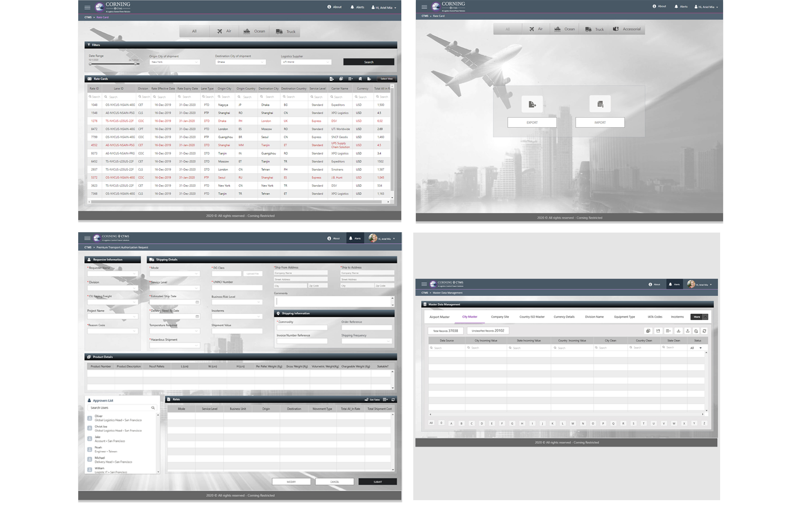
Task: Open Division dropdown in Requester Information
Action: 112,288
